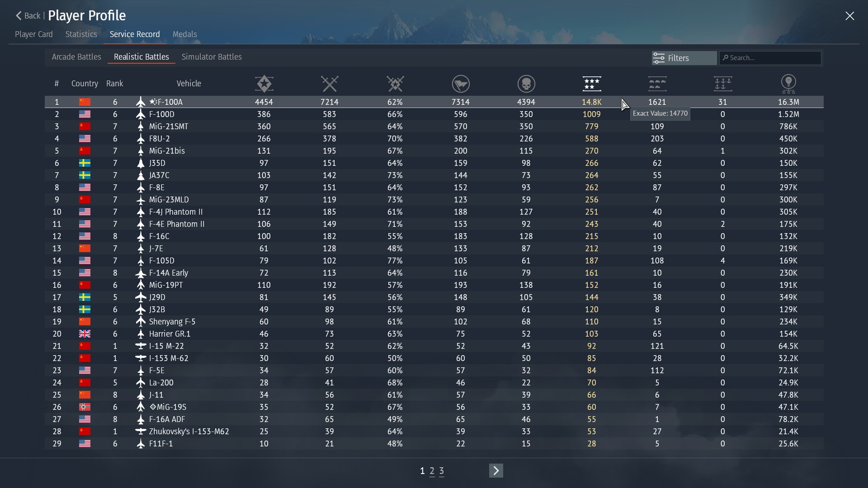This screenshot has width=868, height=488.
Task: Click the German flag in MiG-19S row
Action: point(85,407)
